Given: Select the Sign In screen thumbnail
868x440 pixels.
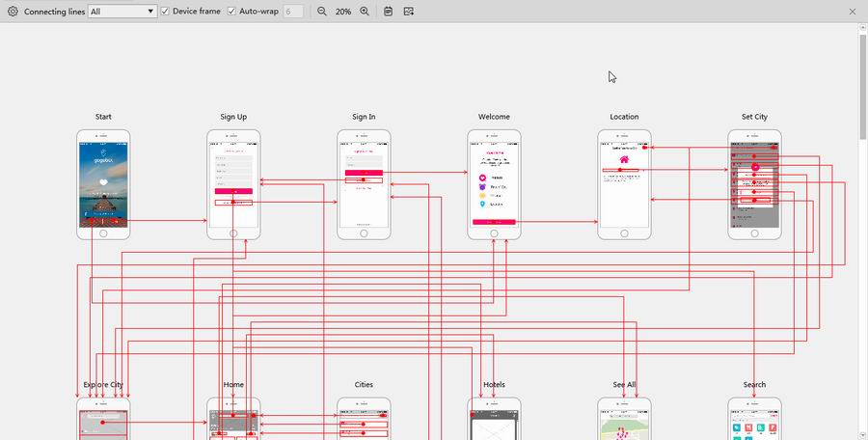Looking at the screenshot, I should (364, 184).
